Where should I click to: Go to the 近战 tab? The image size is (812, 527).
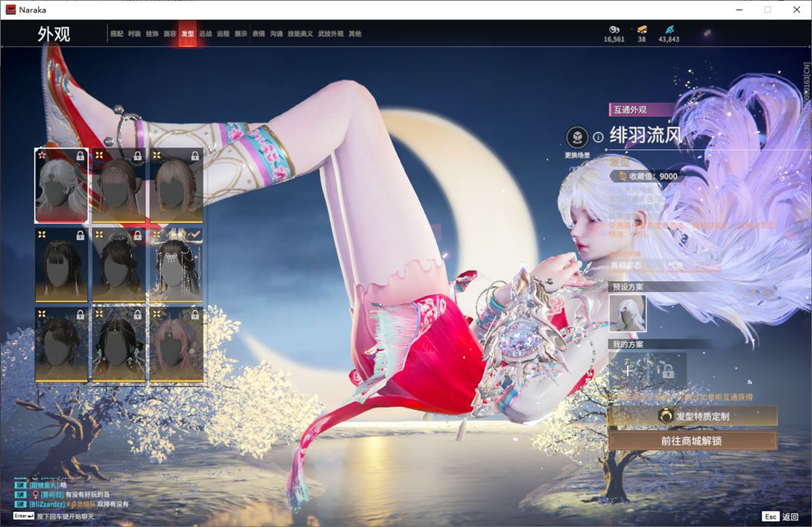coord(206,34)
